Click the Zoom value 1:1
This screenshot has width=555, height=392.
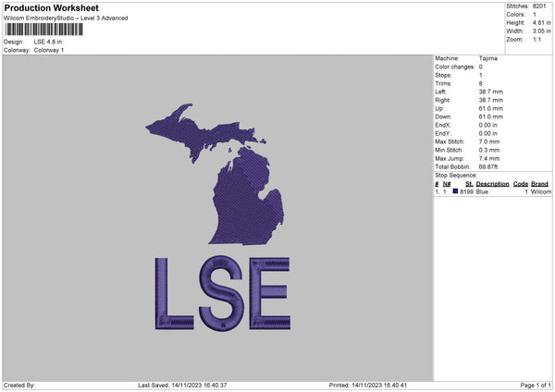pos(536,40)
